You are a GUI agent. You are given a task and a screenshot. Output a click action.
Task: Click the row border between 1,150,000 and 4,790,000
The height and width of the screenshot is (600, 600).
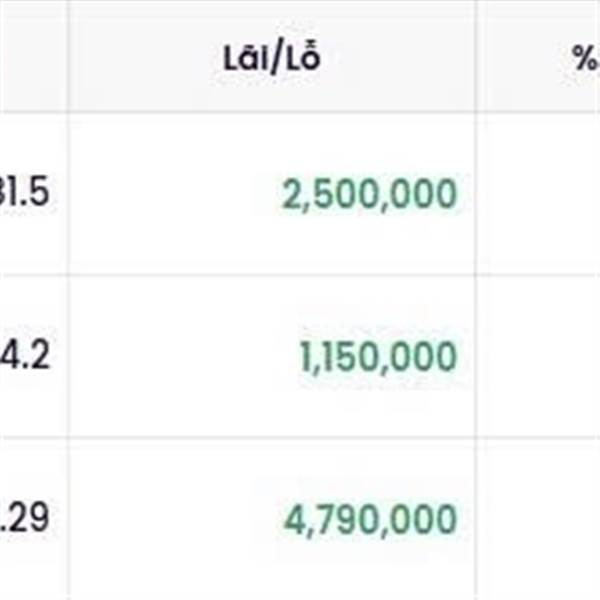tap(271, 438)
